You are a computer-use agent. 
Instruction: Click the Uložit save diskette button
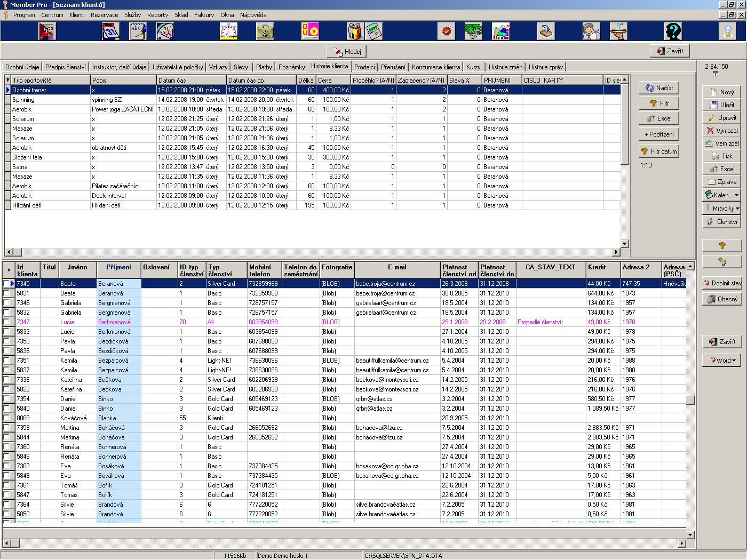[x=721, y=105]
